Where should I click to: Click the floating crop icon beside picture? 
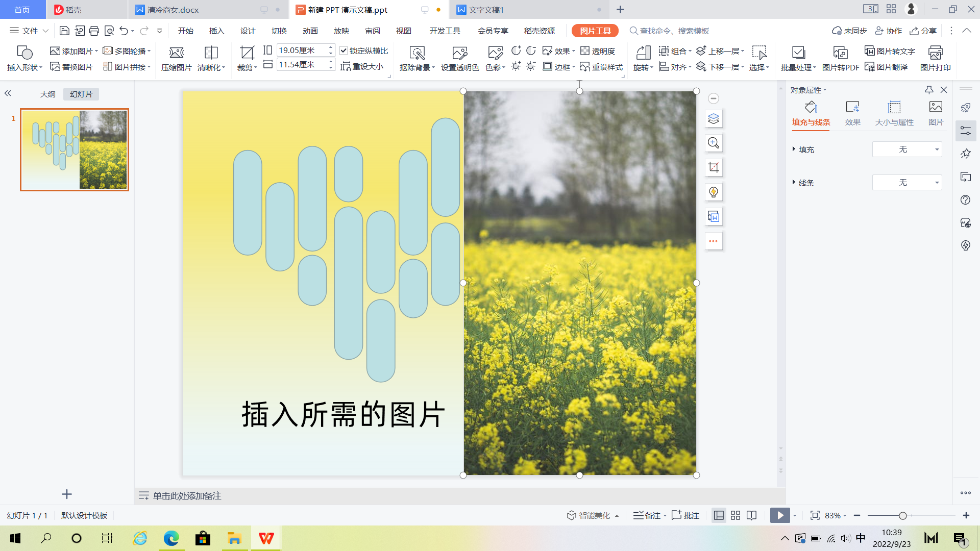click(714, 167)
